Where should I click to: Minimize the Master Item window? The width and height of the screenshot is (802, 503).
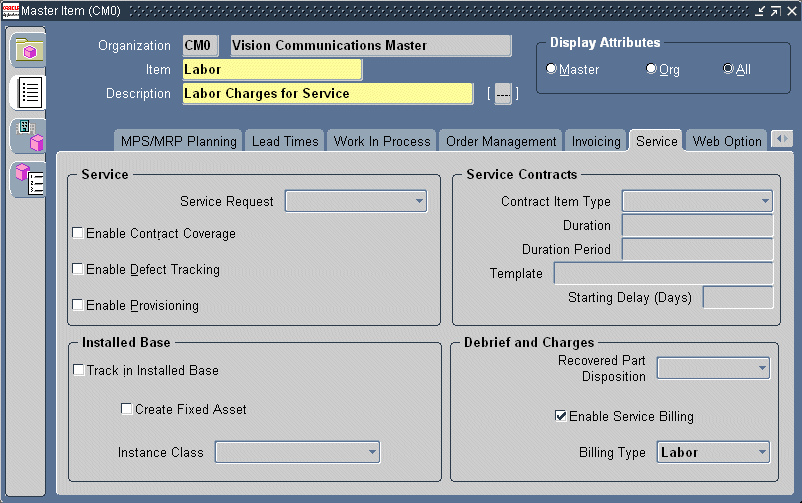point(760,11)
